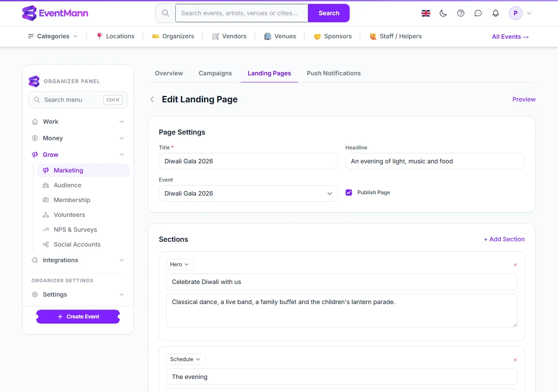Open the Hero section type dropdown
The height and width of the screenshot is (392, 558).
(x=180, y=264)
